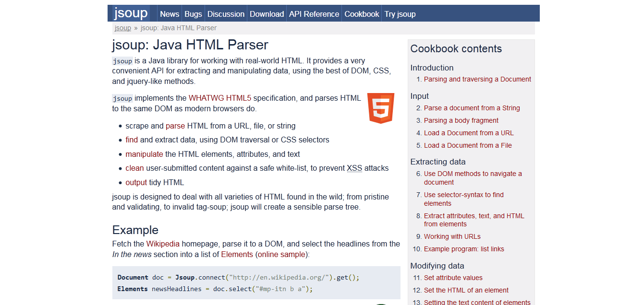644x305 pixels.
Task: Open 'Working with URLs' recipe
Action: click(452, 236)
